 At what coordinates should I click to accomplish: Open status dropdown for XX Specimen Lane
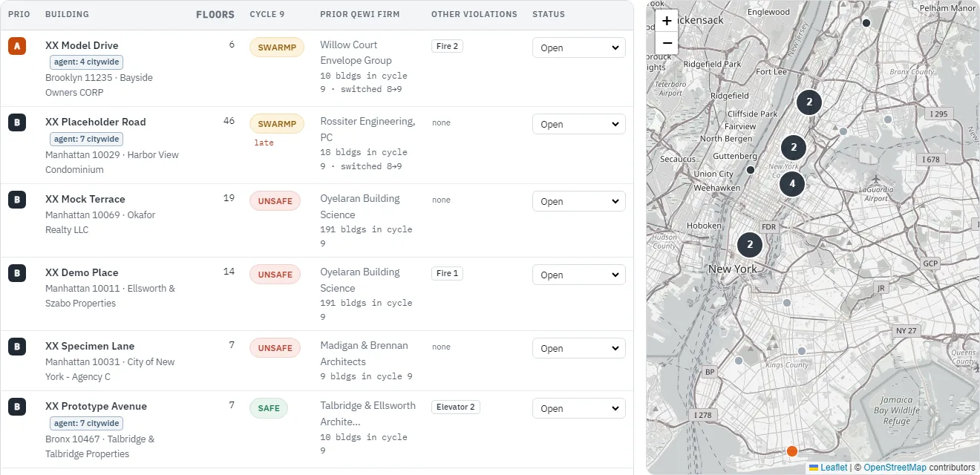click(x=579, y=348)
